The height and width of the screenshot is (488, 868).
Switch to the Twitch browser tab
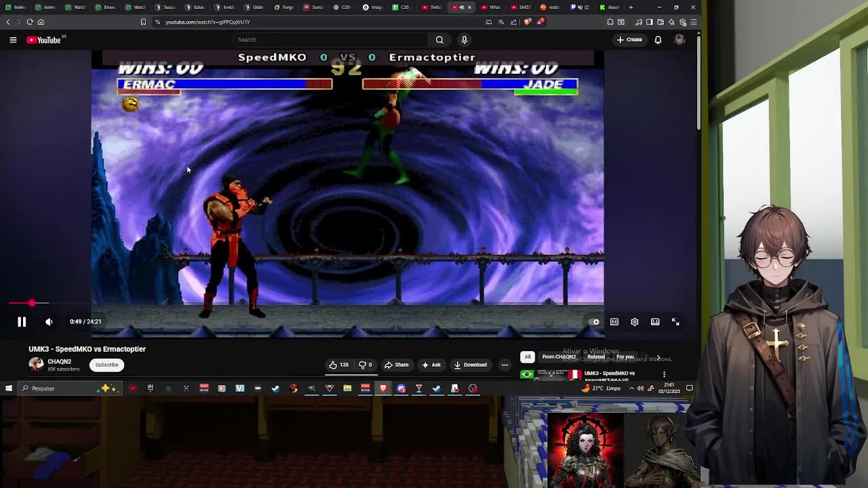(x=431, y=7)
